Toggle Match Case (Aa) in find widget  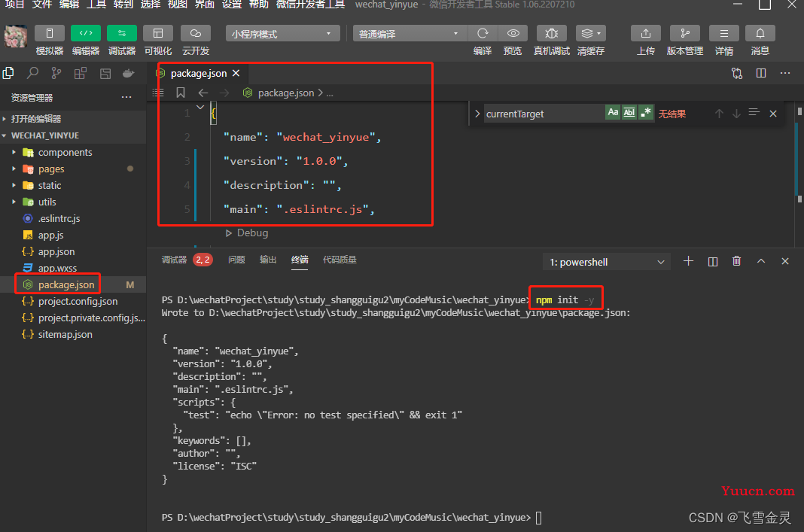tap(613, 113)
